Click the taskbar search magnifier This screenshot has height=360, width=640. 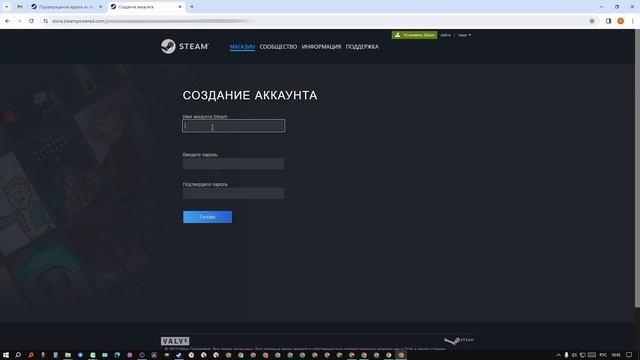tap(18, 355)
